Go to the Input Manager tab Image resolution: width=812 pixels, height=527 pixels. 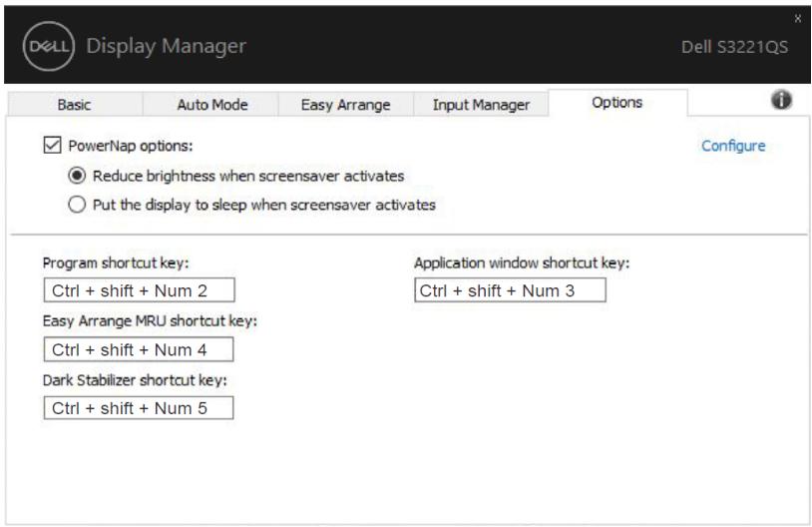pyautogui.click(x=481, y=105)
